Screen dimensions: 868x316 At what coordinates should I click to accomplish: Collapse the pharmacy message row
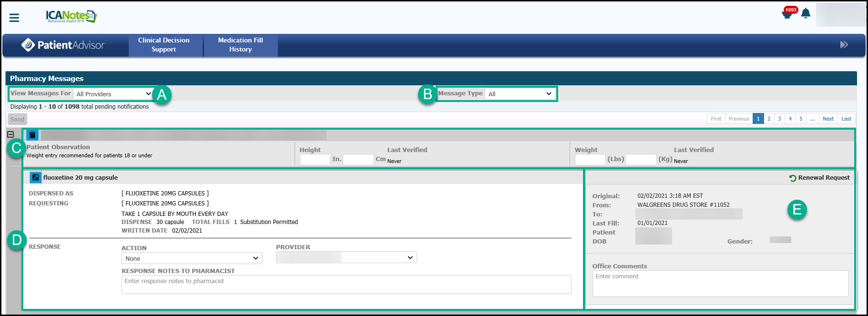(10, 134)
